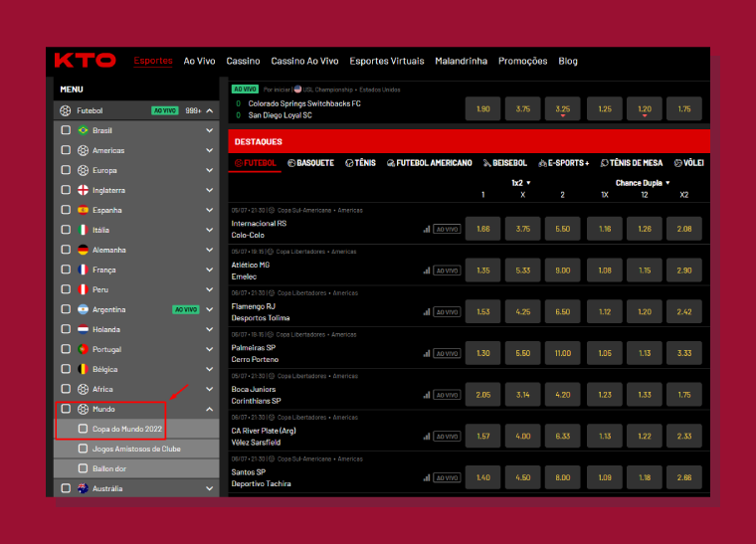Click the Brasil flag icon
This screenshot has width=756, height=544.
(x=83, y=130)
